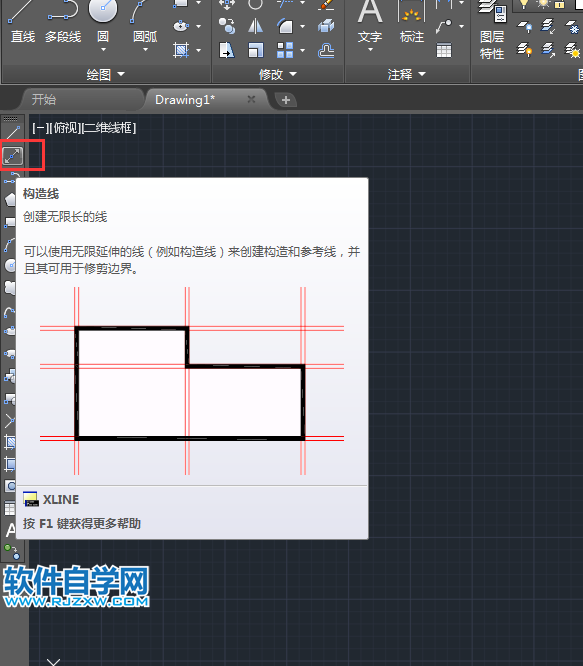Open the array tool dropdown arrow
583x666 pixels.
click(302, 51)
